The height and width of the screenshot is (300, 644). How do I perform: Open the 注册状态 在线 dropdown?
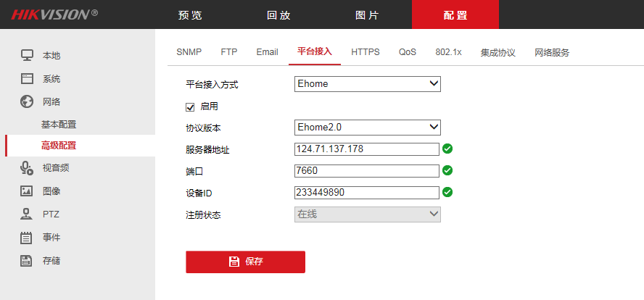tap(368, 214)
